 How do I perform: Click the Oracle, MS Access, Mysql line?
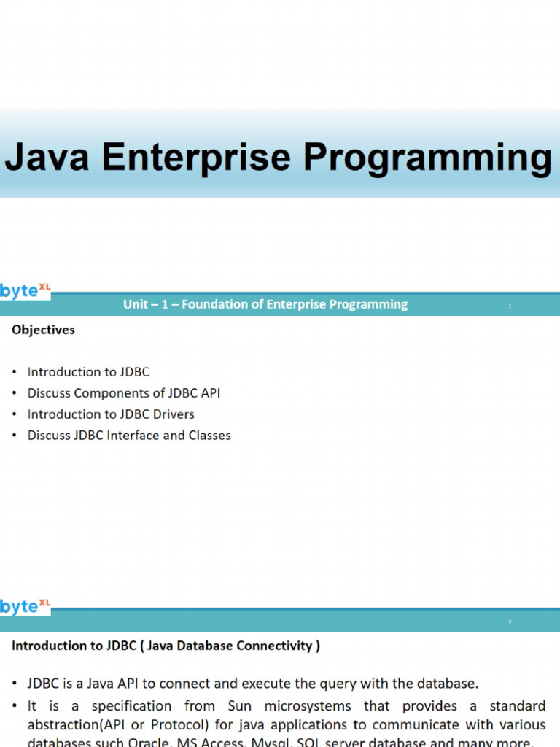click(x=279, y=742)
